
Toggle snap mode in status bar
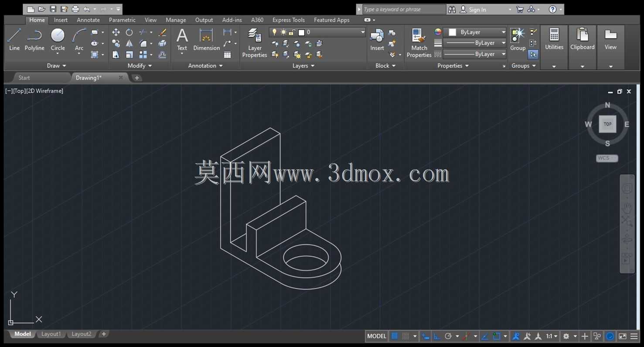click(x=405, y=336)
